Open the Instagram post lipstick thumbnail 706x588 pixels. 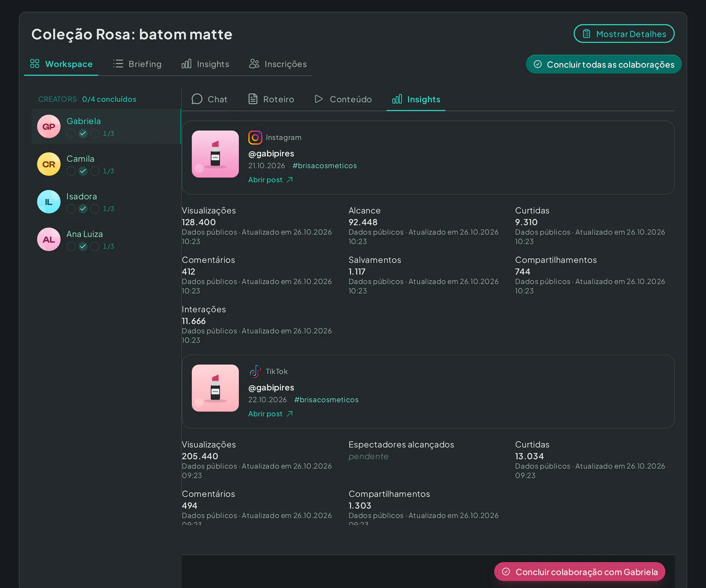point(215,154)
